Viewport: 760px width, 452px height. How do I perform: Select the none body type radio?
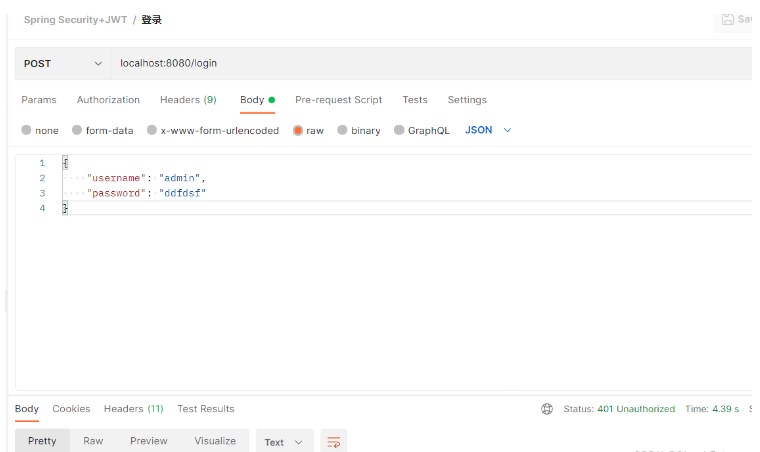tap(26, 130)
